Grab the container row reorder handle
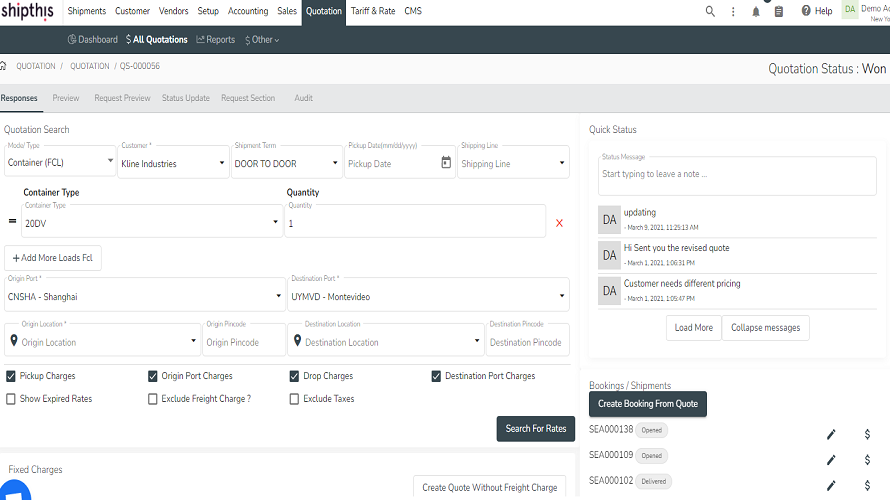This screenshot has height=500, width=890. [x=12, y=221]
